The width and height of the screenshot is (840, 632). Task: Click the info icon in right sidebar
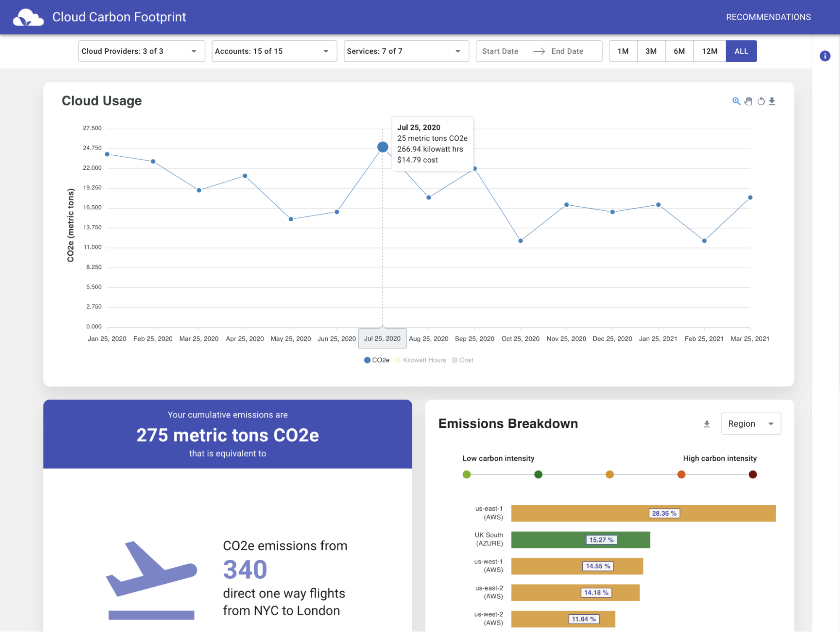[824, 56]
